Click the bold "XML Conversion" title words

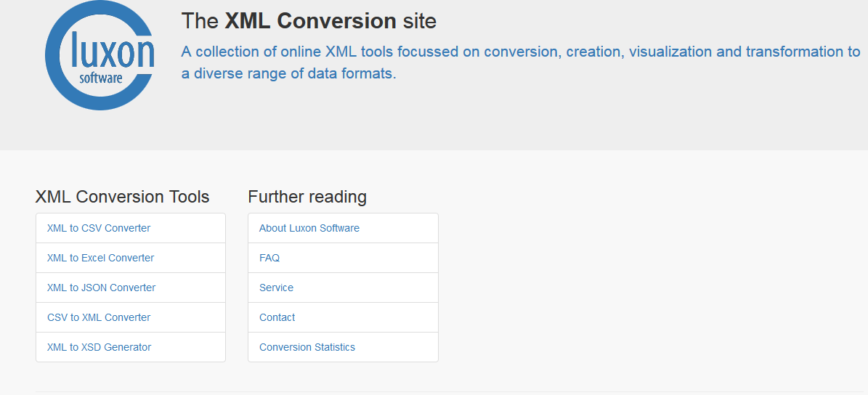(x=311, y=21)
